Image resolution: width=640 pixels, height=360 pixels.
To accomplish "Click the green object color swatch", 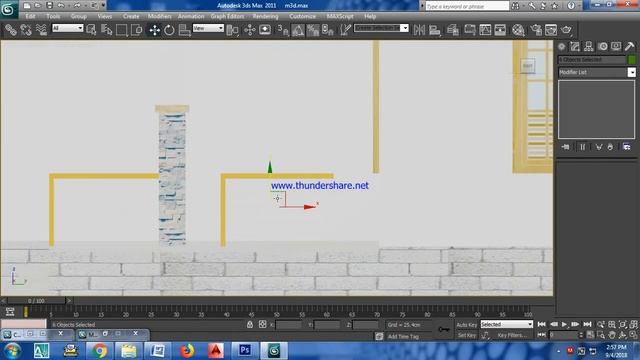I will [x=632, y=60].
